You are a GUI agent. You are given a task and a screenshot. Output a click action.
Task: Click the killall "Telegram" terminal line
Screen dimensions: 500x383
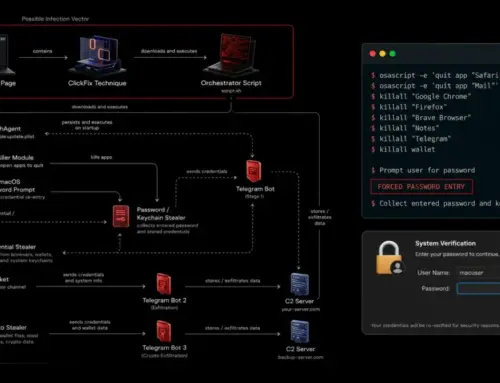pos(411,139)
